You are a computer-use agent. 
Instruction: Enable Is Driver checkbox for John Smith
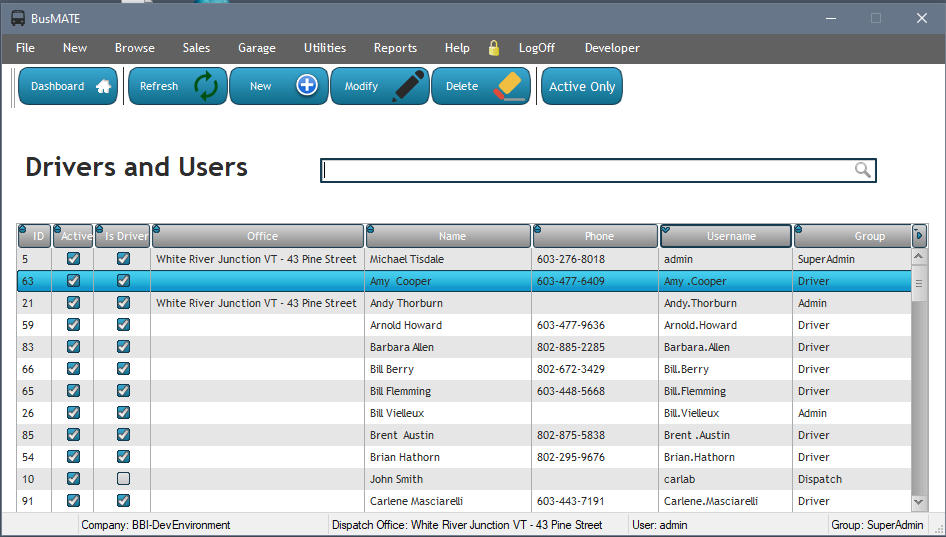tap(123, 479)
